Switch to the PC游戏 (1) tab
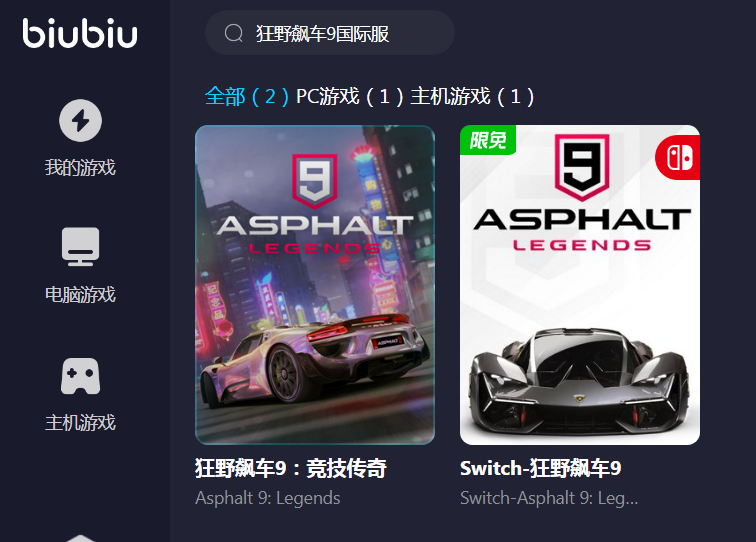Image resolution: width=756 pixels, height=542 pixels. [x=350, y=96]
